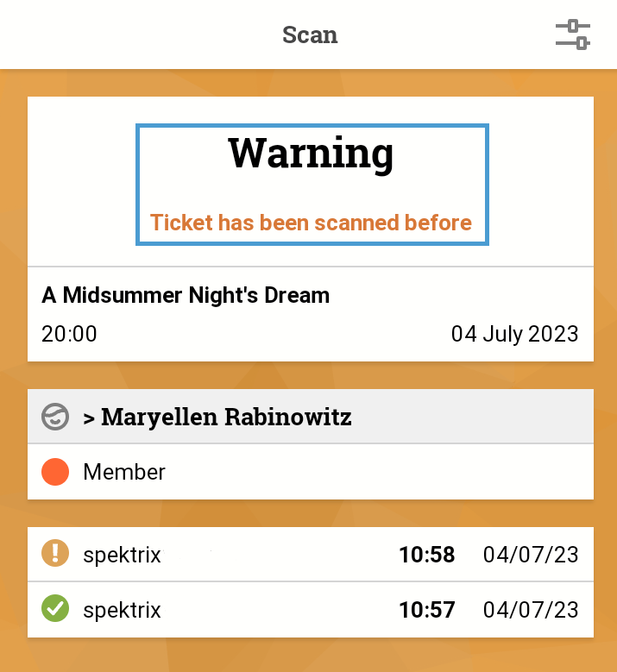The width and height of the screenshot is (617, 672).
Task: Select A Midsummer Night's Dream event title
Action: coord(186,295)
